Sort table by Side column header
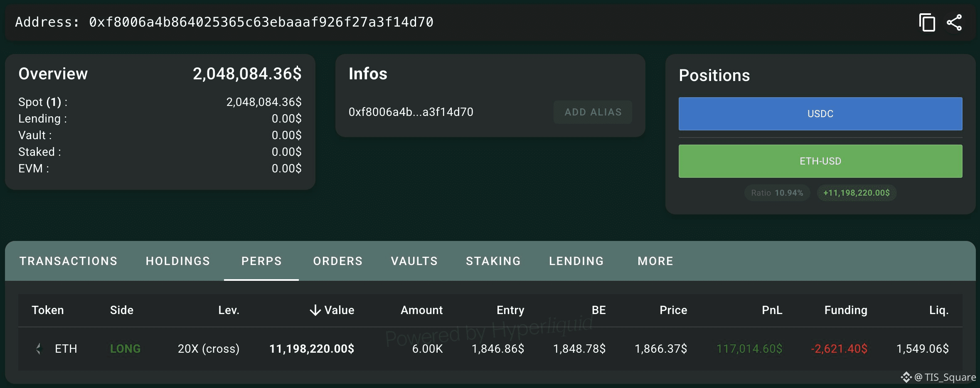This screenshot has width=980, height=388. 122,310
